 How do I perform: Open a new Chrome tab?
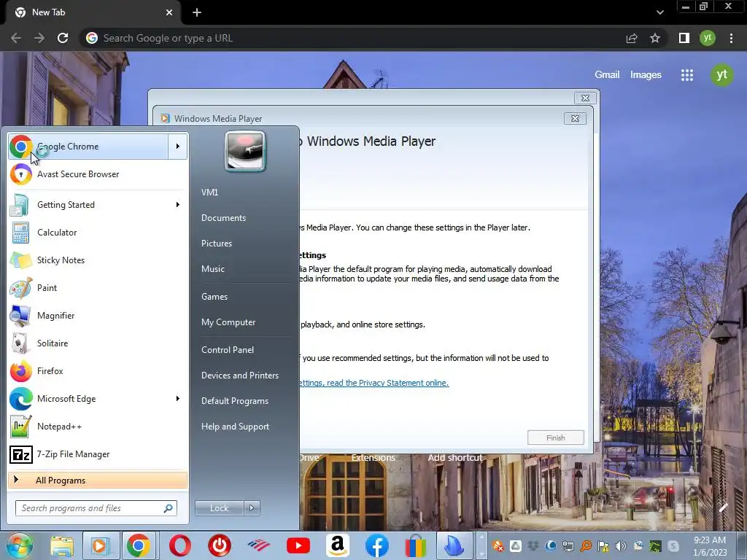[x=197, y=13]
